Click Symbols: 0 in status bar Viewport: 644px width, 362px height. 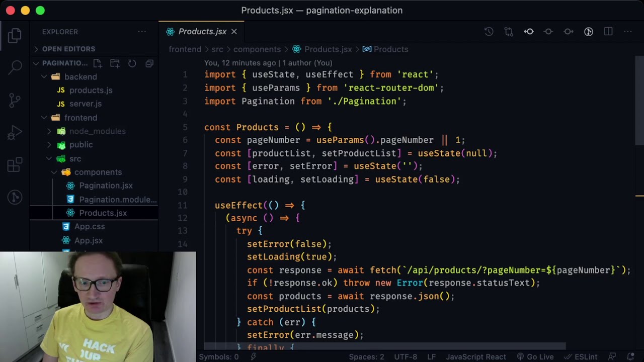point(218,357)
